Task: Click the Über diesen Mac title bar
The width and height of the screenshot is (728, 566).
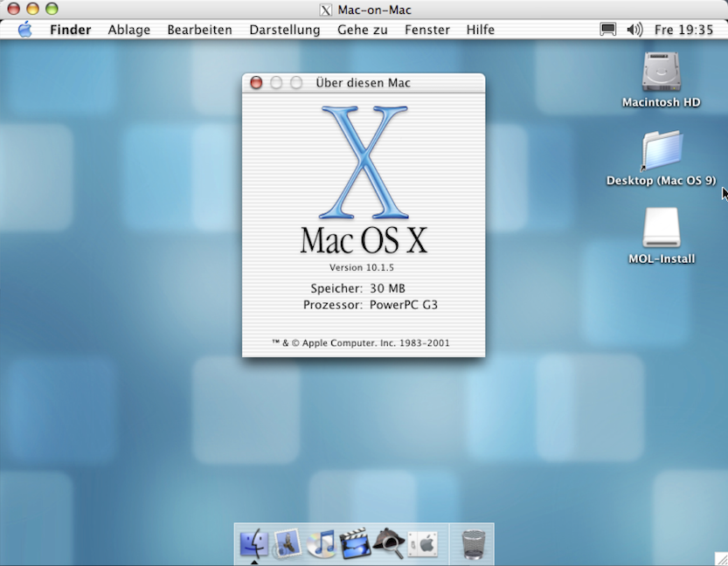Action: pos(364,83)
